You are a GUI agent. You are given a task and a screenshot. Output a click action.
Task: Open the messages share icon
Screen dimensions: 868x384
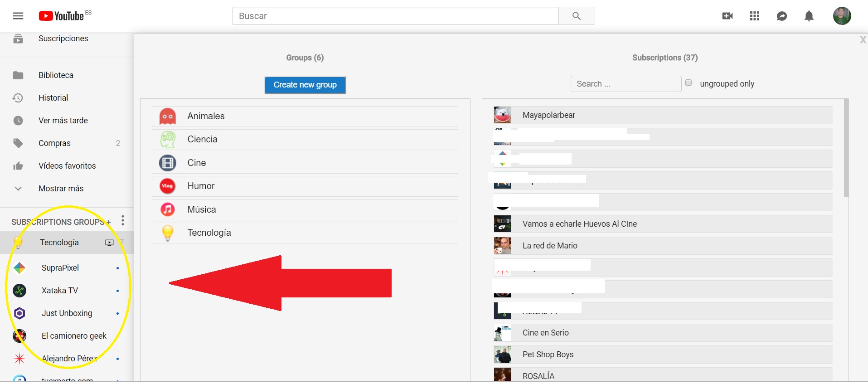[x=781, y=16]
